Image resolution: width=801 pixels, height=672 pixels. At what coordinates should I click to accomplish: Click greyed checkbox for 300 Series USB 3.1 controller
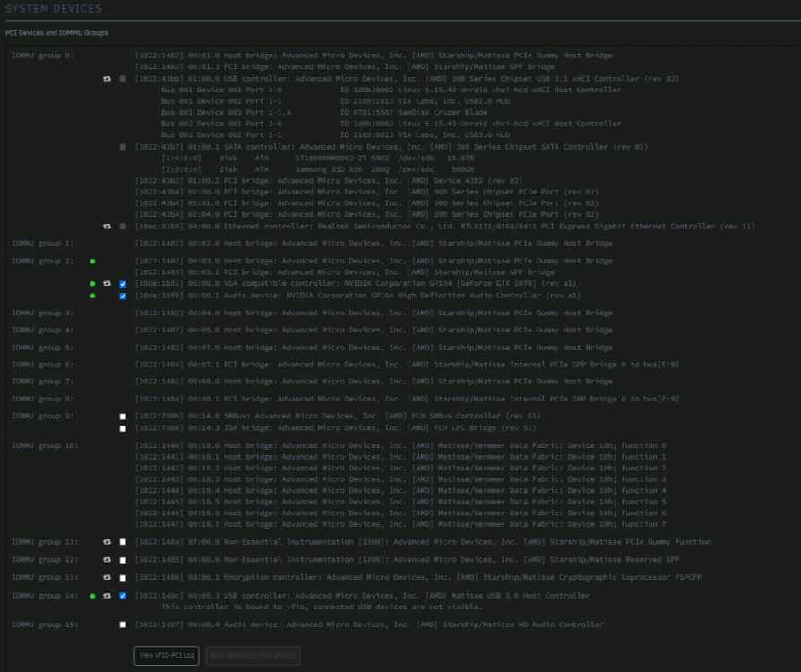click(123, 79)
